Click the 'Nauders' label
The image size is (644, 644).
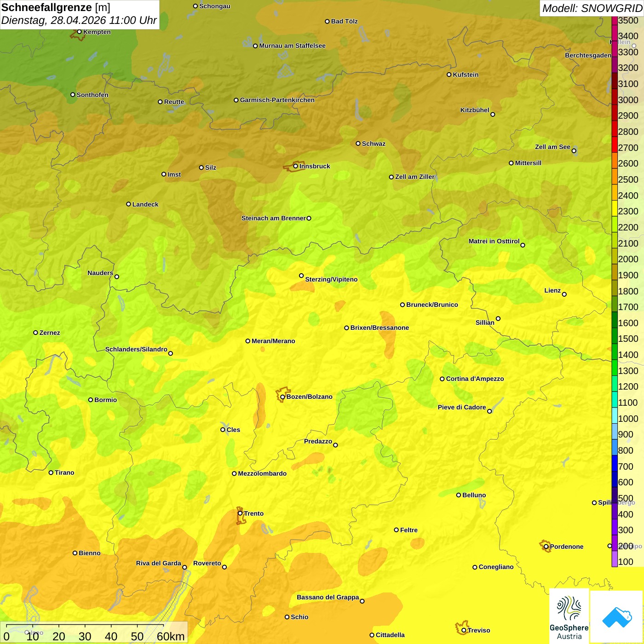(x=100, y=273)
